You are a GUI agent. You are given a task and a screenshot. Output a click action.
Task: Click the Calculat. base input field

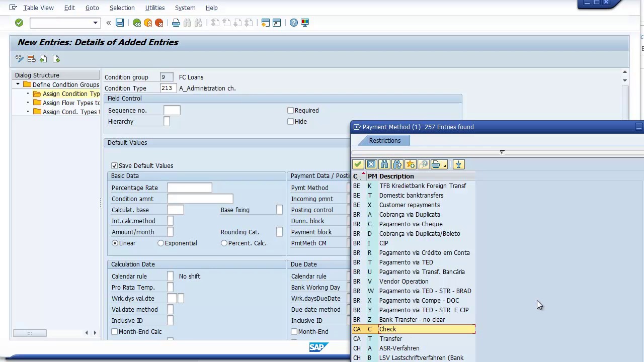coord(175,210)
